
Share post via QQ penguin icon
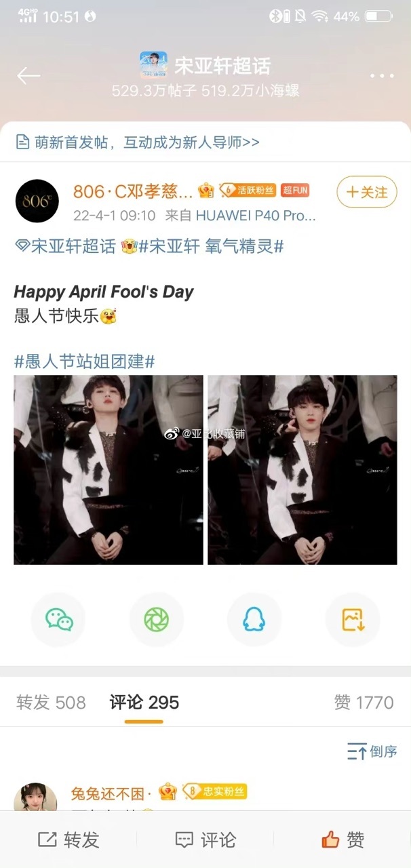point(254,619)
